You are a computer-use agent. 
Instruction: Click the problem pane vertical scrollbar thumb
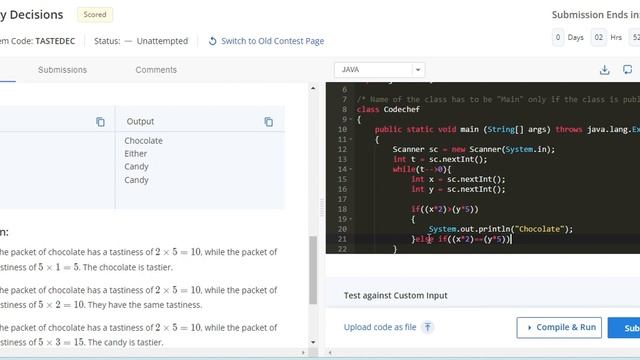[313, 270]
